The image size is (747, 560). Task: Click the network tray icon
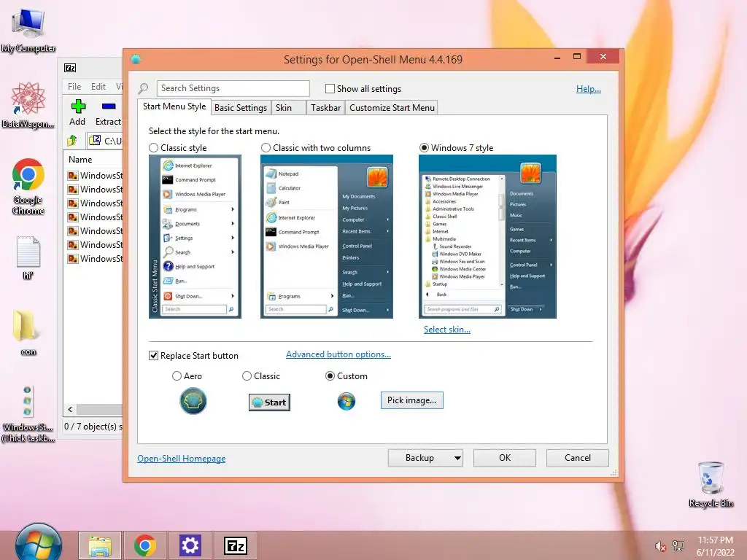[x=678, y=546]
